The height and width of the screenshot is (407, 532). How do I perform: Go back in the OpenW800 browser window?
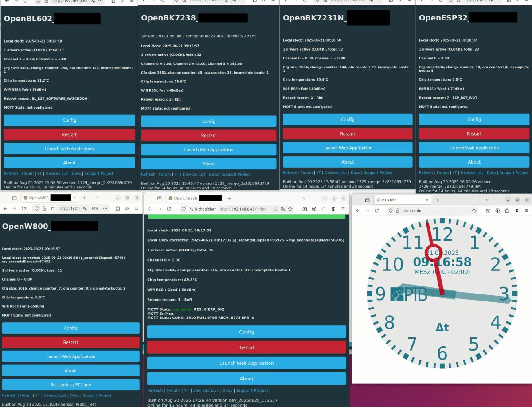pos(5,208)
